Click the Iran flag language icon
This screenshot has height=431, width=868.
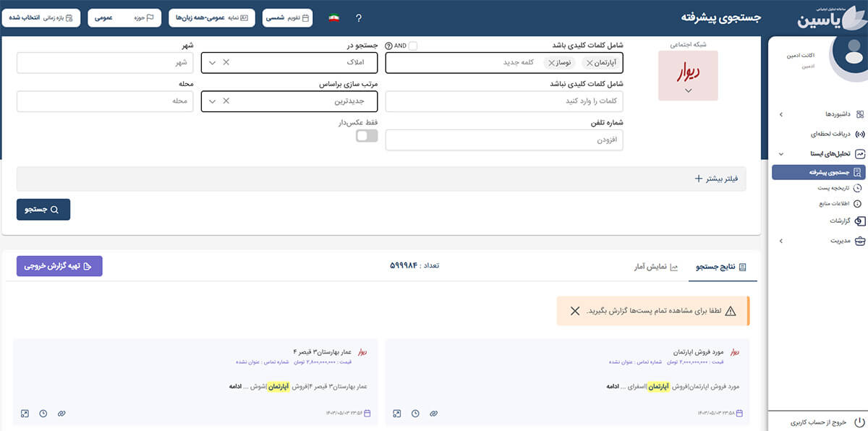pos(333,18)
